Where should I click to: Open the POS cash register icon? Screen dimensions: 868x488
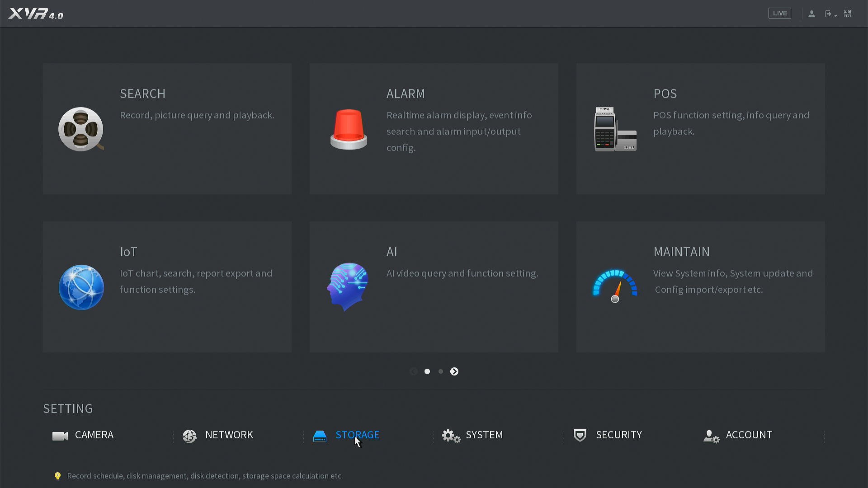point(615,129)
